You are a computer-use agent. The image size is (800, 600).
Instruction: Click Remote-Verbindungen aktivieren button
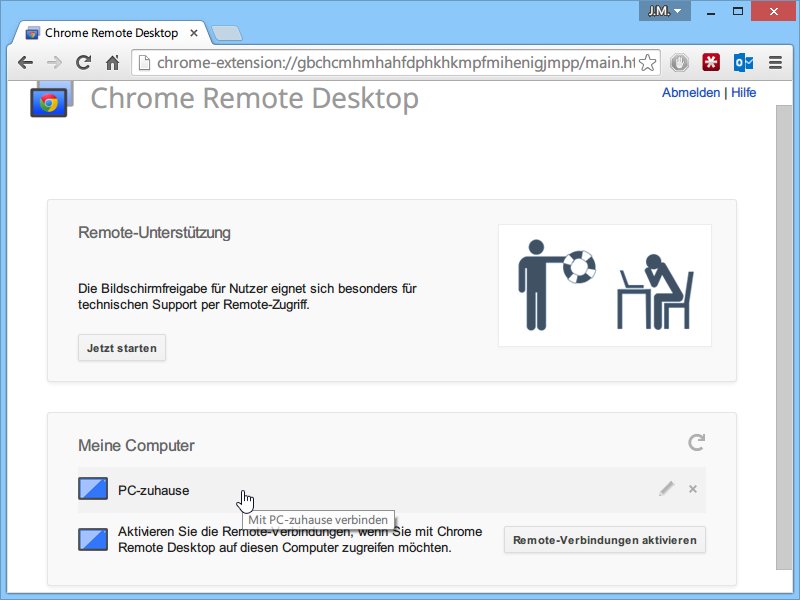tap(605, 540)
